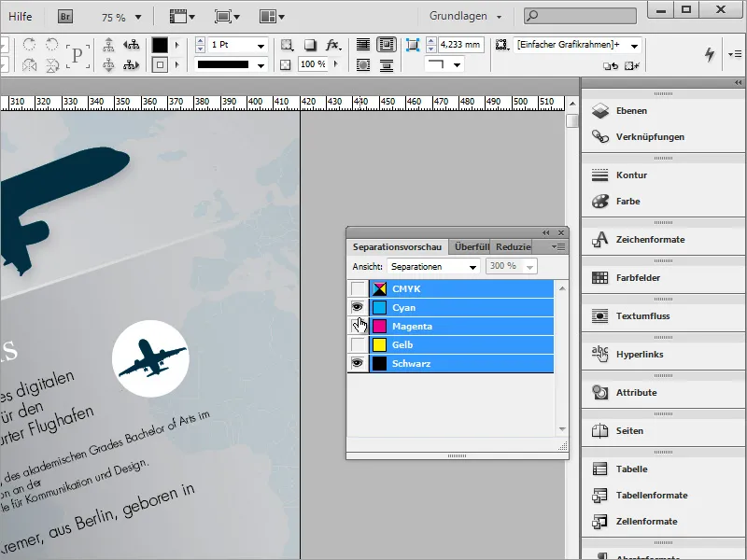Expand the Grundlagen workspace dropdown
Viewport: 747px width, 560px height.
[466, 16]
